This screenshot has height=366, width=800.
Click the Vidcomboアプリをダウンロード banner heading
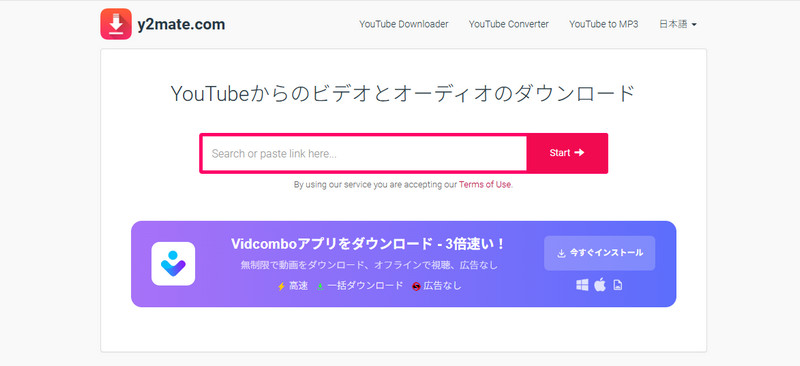[368, 244]
